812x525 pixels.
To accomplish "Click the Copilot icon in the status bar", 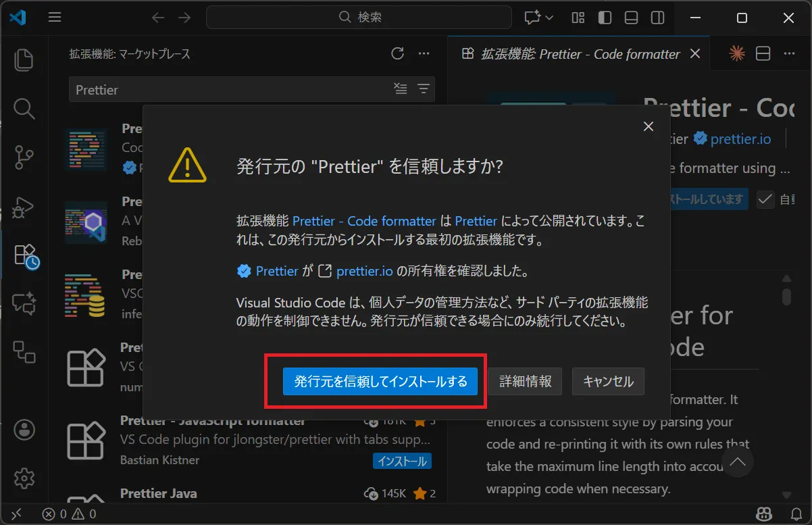I will click(x=763, y=514).
